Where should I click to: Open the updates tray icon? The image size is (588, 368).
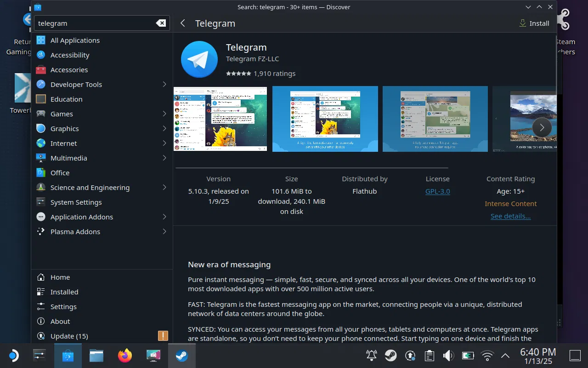pyautogui.click(x=410, y=356)
